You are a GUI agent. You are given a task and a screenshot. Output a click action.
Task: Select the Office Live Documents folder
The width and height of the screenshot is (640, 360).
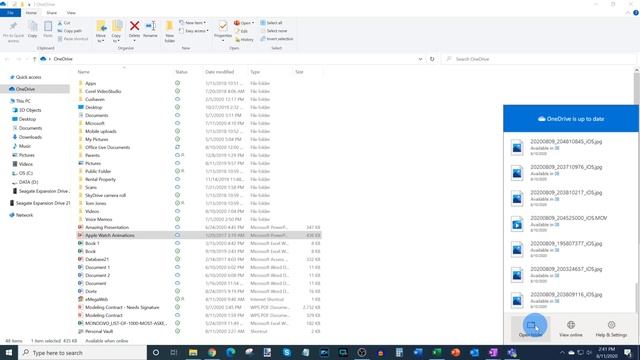(108, 147)
